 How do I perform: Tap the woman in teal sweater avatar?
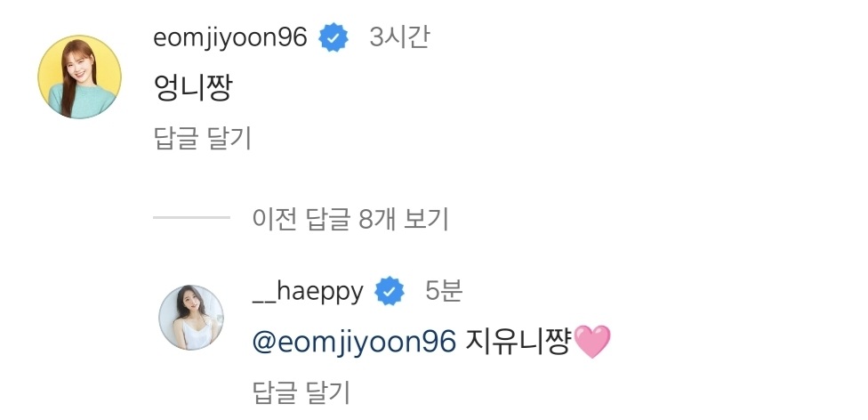(80, 77)
